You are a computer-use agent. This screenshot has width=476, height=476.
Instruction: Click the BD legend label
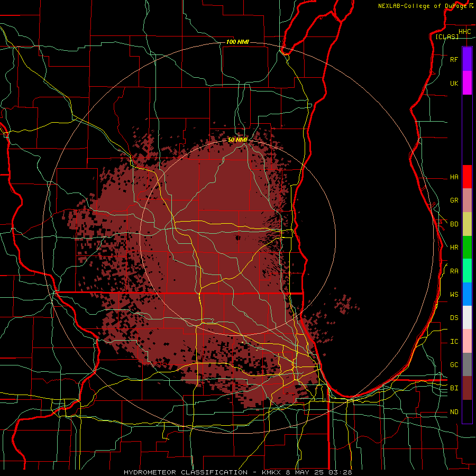454,224
